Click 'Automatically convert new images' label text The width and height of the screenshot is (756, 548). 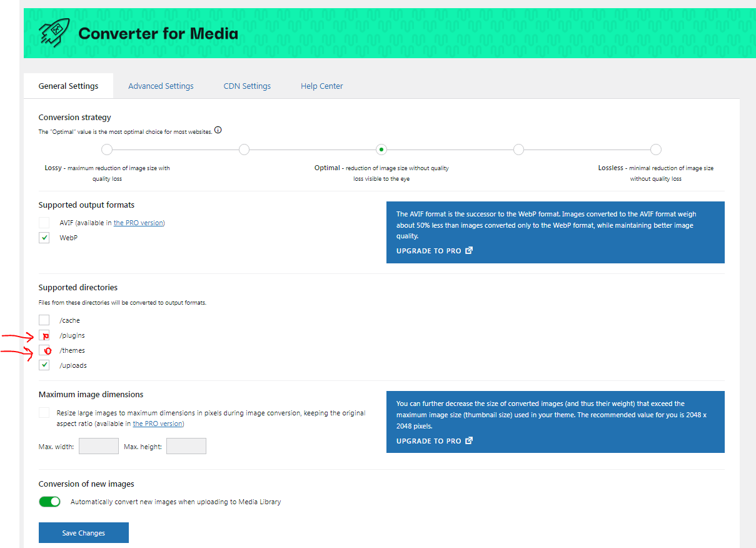click(x=176, y=502)
